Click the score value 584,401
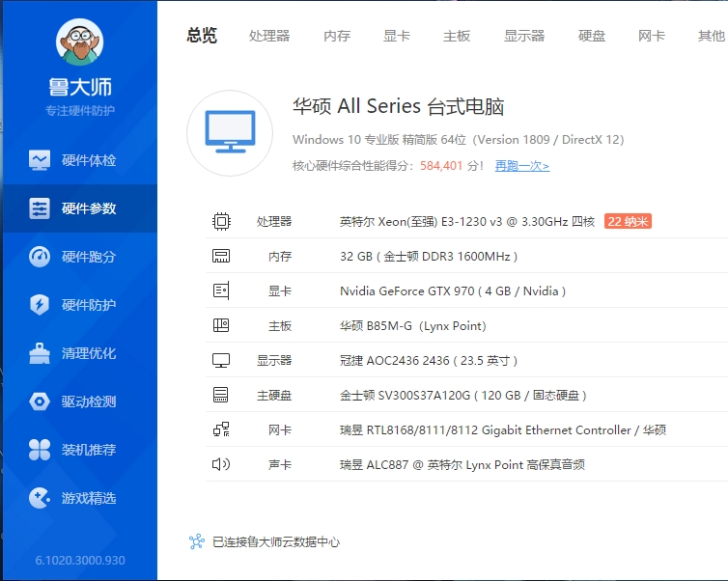 tap(441, 166)
